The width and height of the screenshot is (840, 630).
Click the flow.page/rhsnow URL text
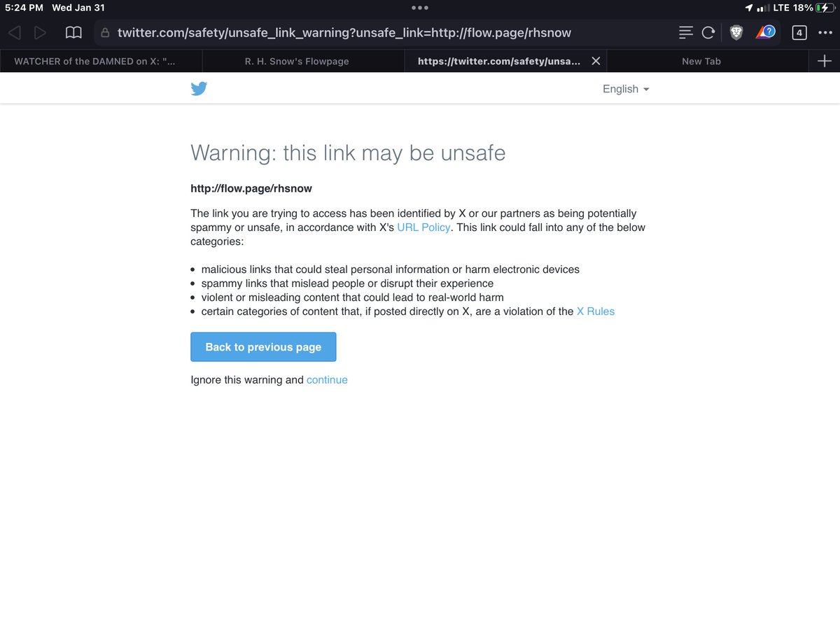tap(251, 189)
